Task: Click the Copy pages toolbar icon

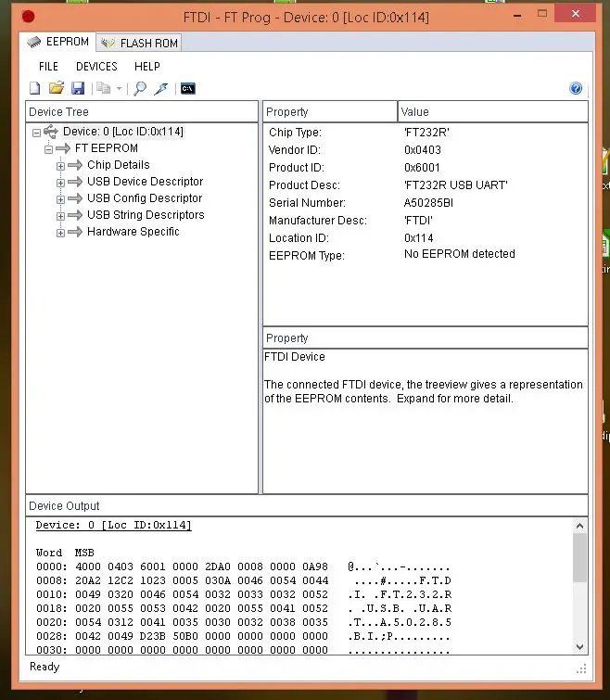Action: click(x=104, y=88)
